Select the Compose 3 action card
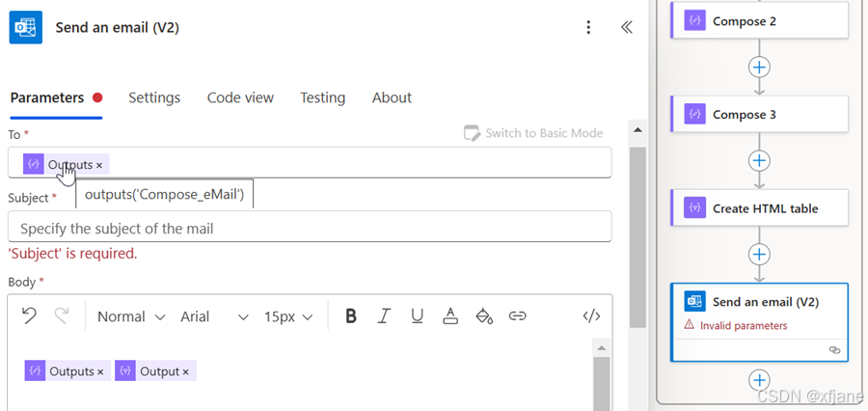868x411 pixels. (760, 115)
